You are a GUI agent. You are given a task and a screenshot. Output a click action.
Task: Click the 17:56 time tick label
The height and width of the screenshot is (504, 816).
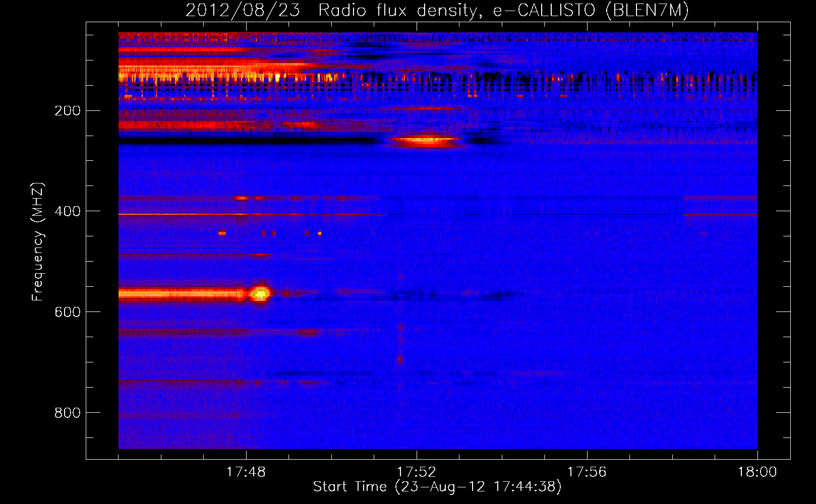tap(587, 472)
